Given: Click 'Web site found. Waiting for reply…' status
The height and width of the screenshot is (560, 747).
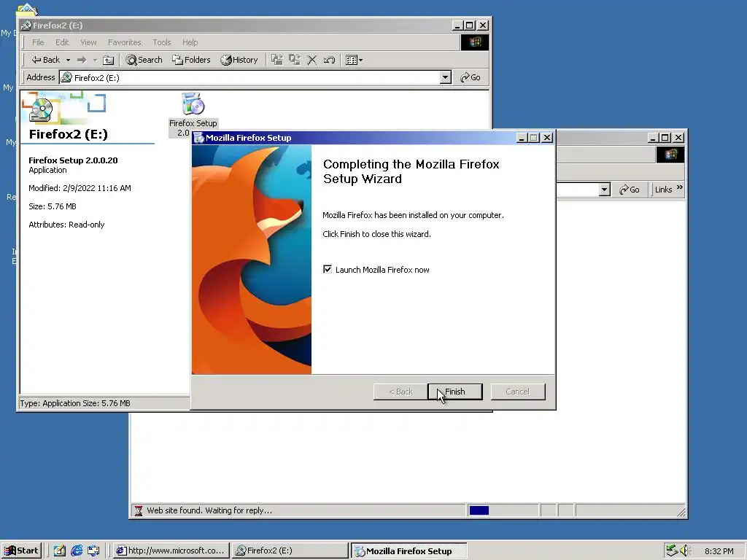Looking at the screenshot, I should pyautogui.click(x=209, y=510).
